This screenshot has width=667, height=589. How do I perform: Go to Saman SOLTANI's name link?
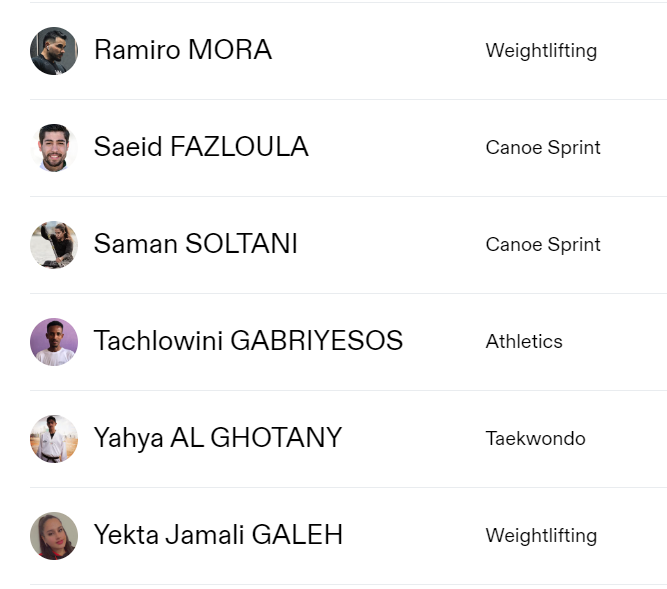196,244
